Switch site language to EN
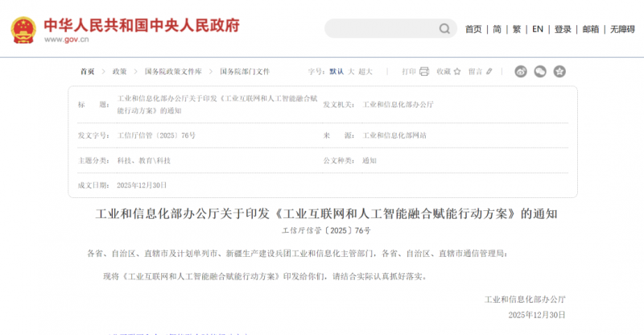Image resolution: width=644 pixels, height=335 pixels. click(x=538, y=29)
